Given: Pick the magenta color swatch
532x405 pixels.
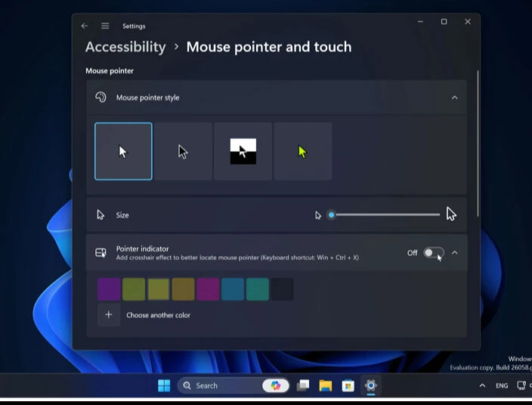Looking at the screenshot, I should point(208,289).
